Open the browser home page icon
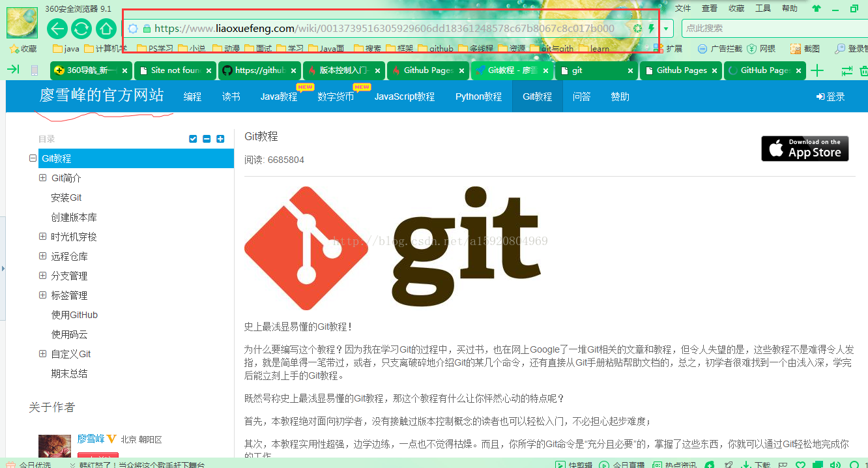Viewport: 868px width, 468px height. (x=106, y=29)
